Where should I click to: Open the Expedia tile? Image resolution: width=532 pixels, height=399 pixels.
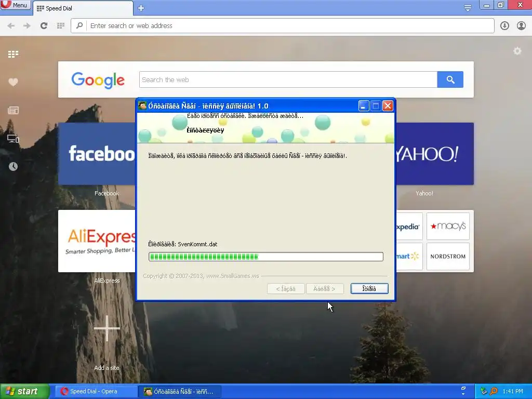(409, 227)
